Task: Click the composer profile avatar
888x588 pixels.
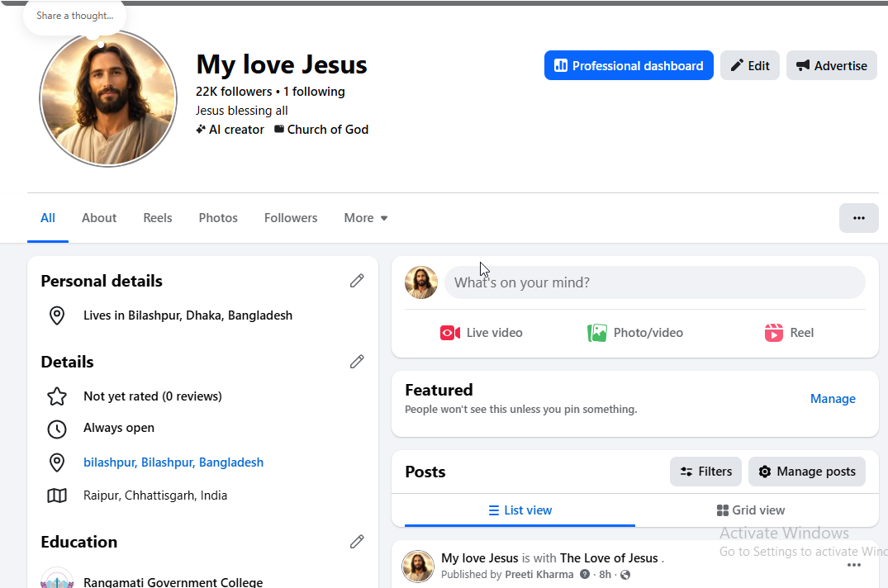Action: (420, 282)
